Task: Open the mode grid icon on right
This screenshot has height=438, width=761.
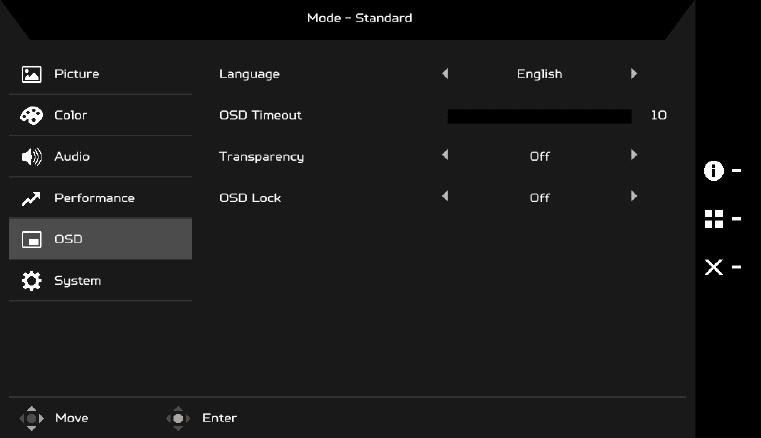Action: click(x=714, y=219)
